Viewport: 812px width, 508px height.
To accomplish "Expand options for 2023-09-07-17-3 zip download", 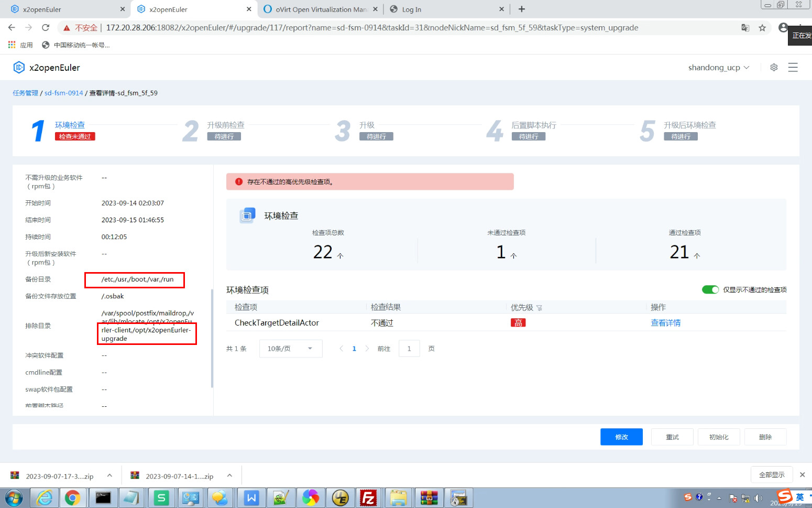I will pyautogui.click(x=109, y=475).
